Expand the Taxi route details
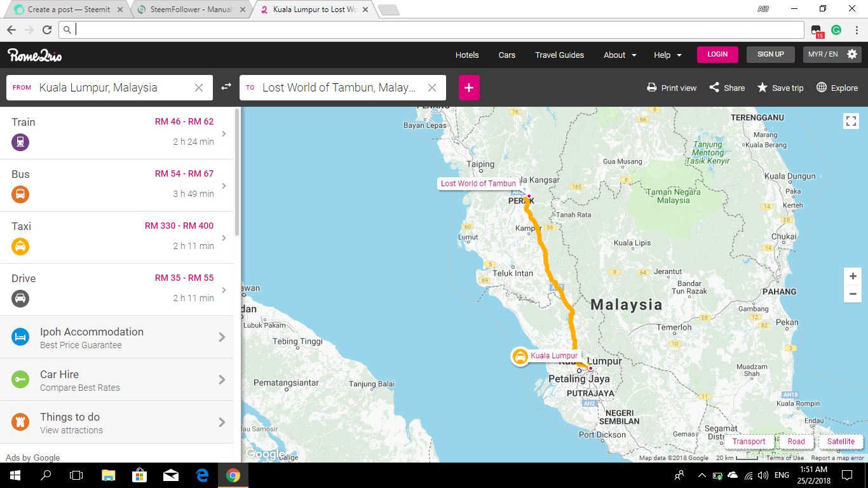The image size is (868, 488). [224, 238]
